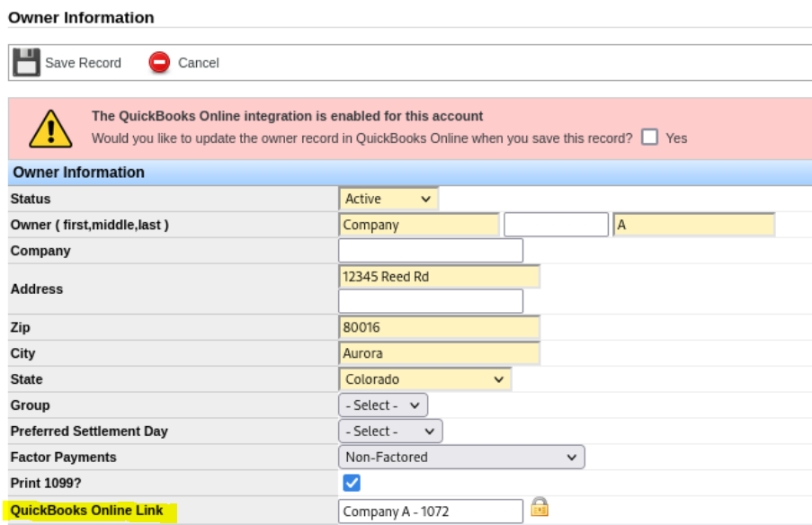Image resolution: width=812 pixels, height=525 pixels.
Task: Click the owner last name field 'A'
Action: 694,225
